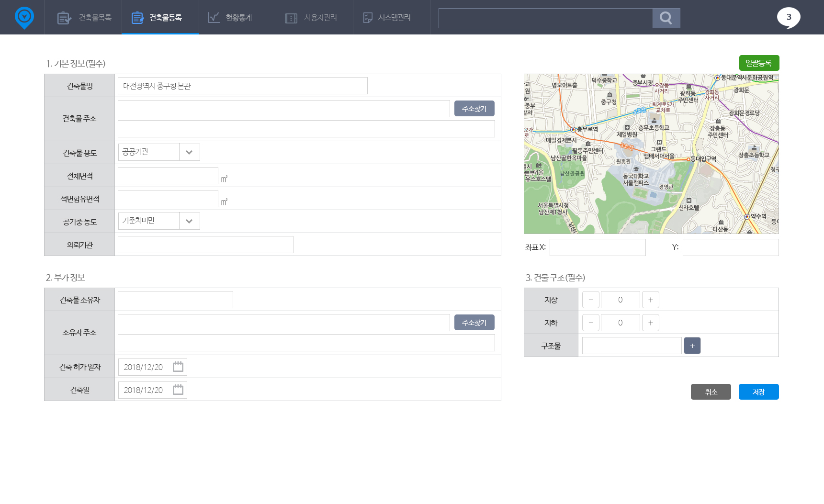Image resolution: width=824 pixels, height=504 pixels.
Task: Add a structure with 구조물 plus button
Action: coord(692,346)
